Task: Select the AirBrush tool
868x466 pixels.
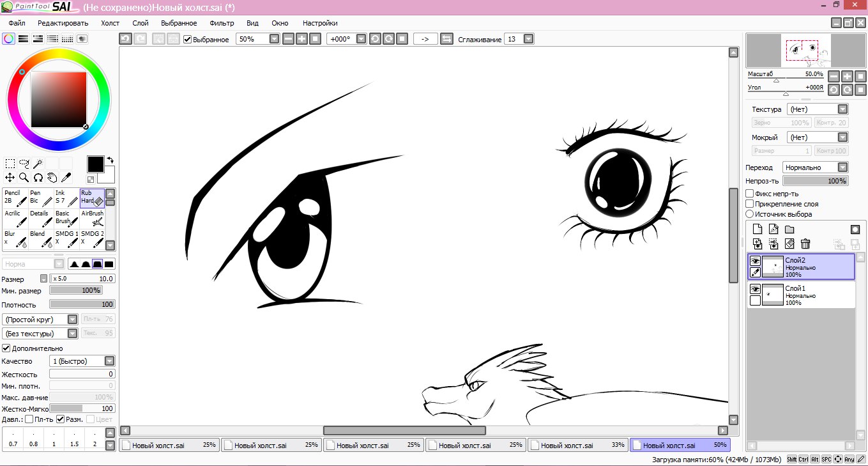Action: (x=92, y=219)
